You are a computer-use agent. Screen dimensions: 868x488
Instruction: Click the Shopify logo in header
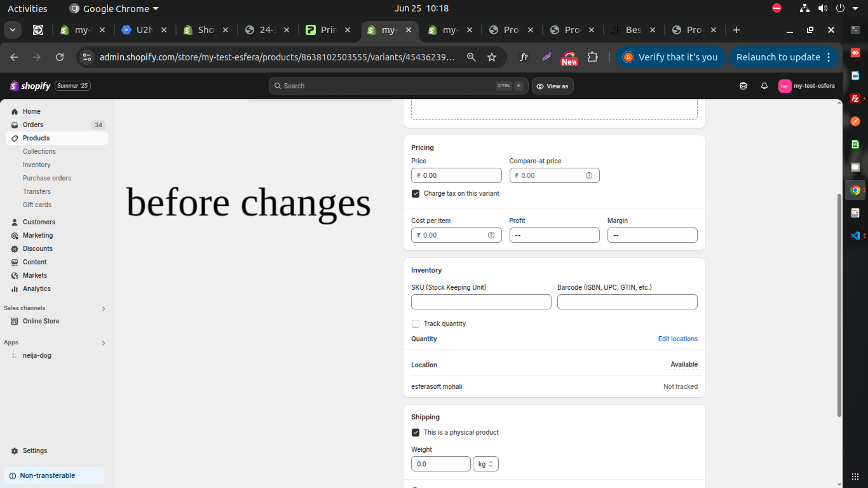coord(30,86)
